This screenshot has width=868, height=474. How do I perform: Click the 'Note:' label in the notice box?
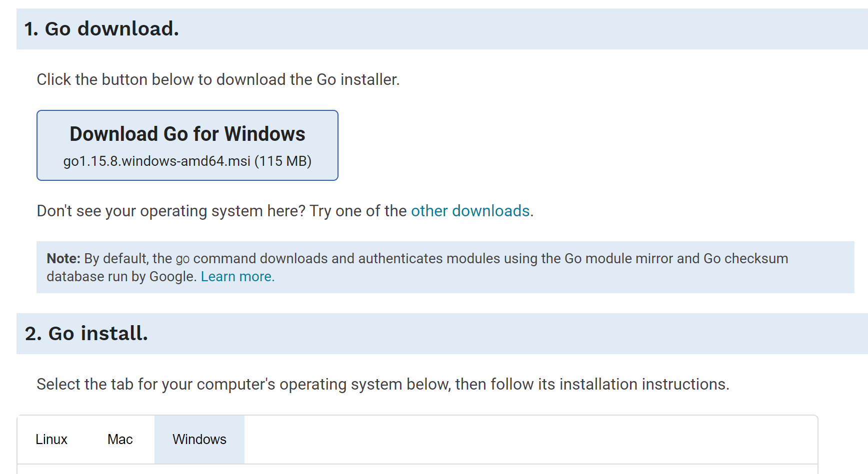click(x=63, y=258)
